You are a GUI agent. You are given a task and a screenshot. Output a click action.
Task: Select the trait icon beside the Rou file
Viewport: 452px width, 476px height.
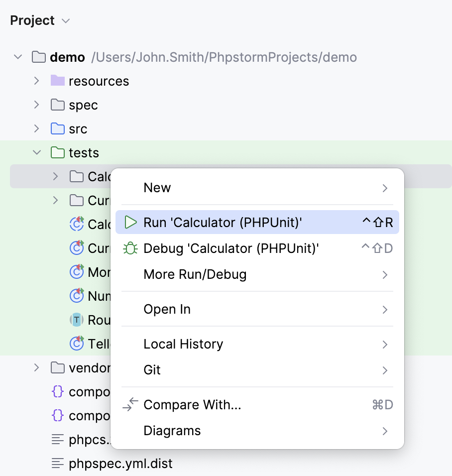tap(76, 320)
